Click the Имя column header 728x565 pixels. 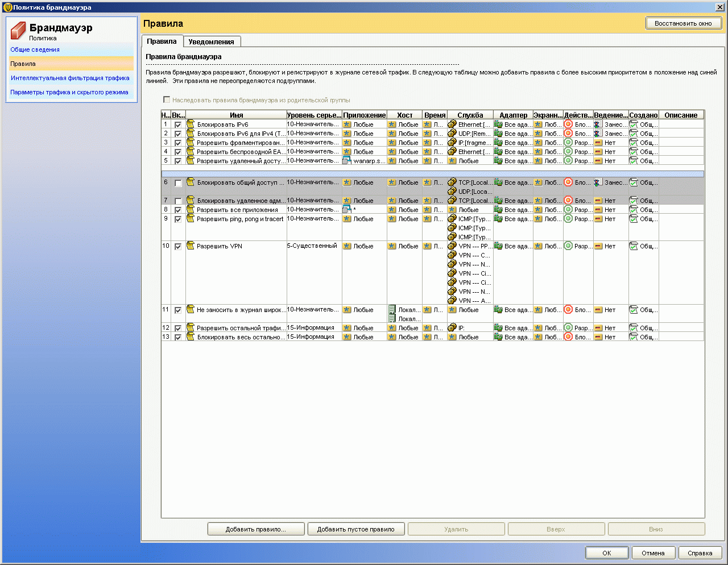pyautogui.click(x=237, y=115)
